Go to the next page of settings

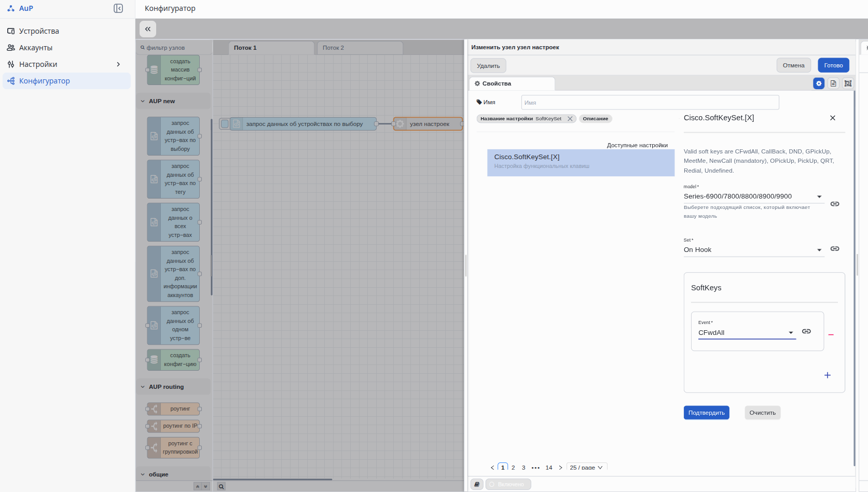click(560, 468)
